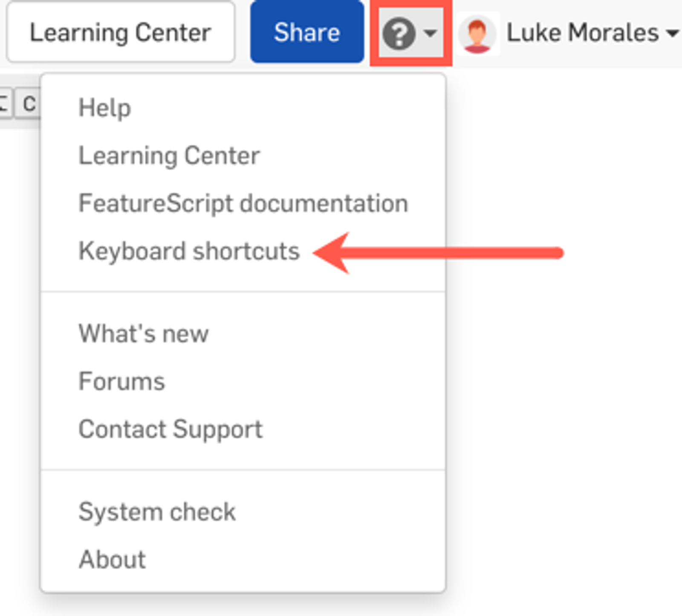This screenshot has width=682, height=616.
Task: Choose the Contact Support menu item
Action: click(170, 429)
